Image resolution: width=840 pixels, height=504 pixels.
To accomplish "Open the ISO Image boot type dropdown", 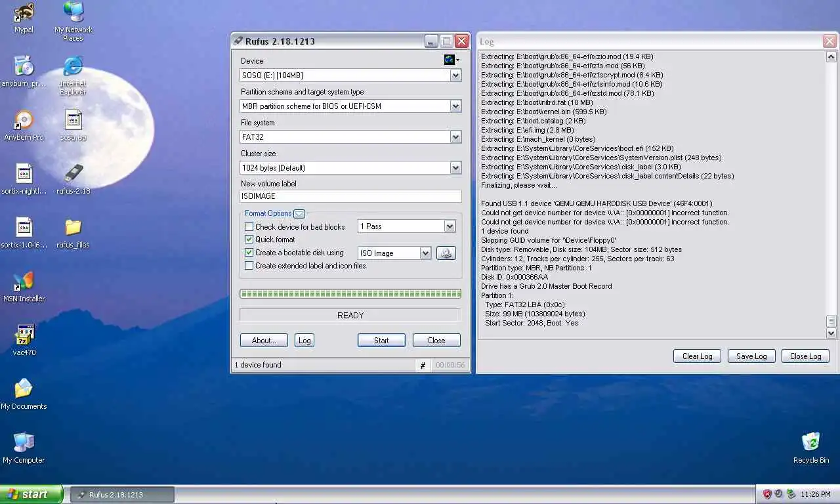I will [425, 253].
